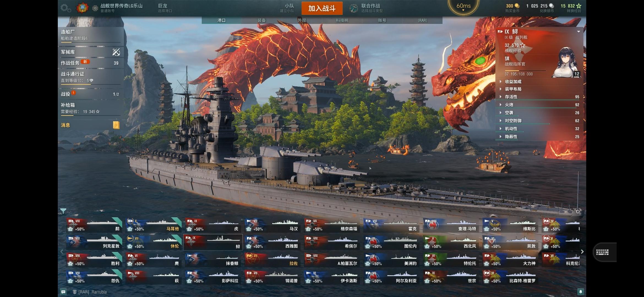
Task: Expand the 火炮 artillery stats row
Action: 539,105
